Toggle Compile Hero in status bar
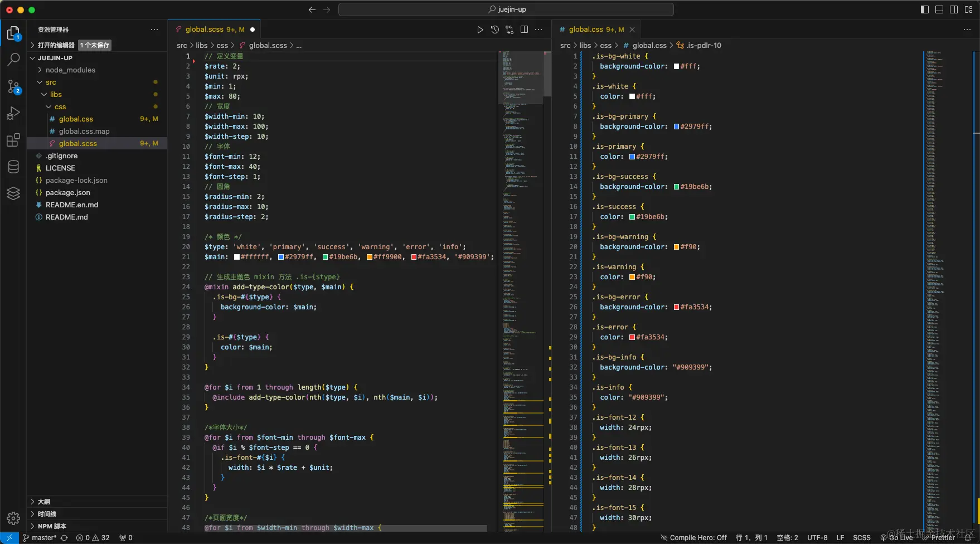This screenshot has width=980, height=544. coord(693,538)
